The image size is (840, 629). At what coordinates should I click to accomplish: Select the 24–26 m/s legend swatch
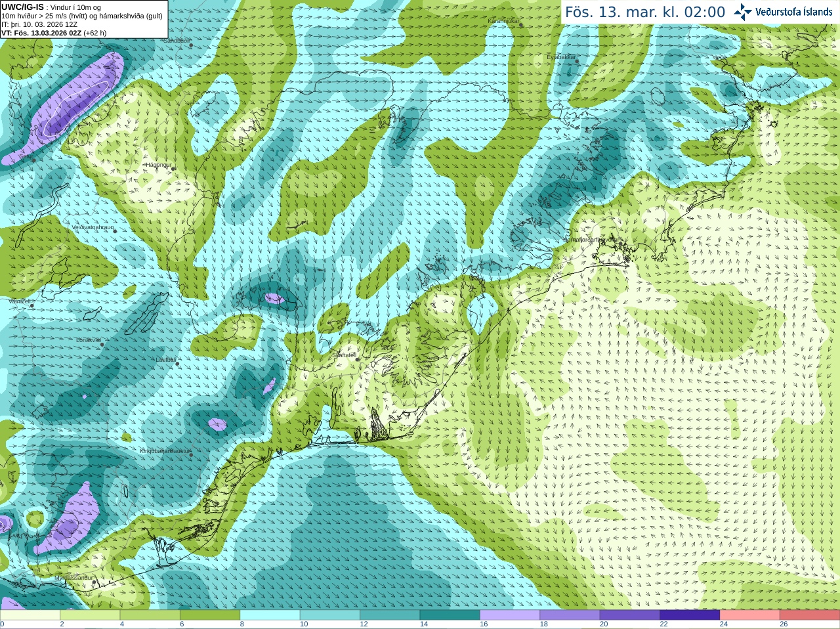(x=750, y=615)
